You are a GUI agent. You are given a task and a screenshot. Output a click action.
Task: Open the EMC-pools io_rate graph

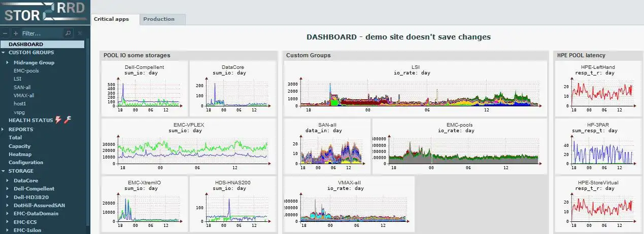click(x=460, y=146)
